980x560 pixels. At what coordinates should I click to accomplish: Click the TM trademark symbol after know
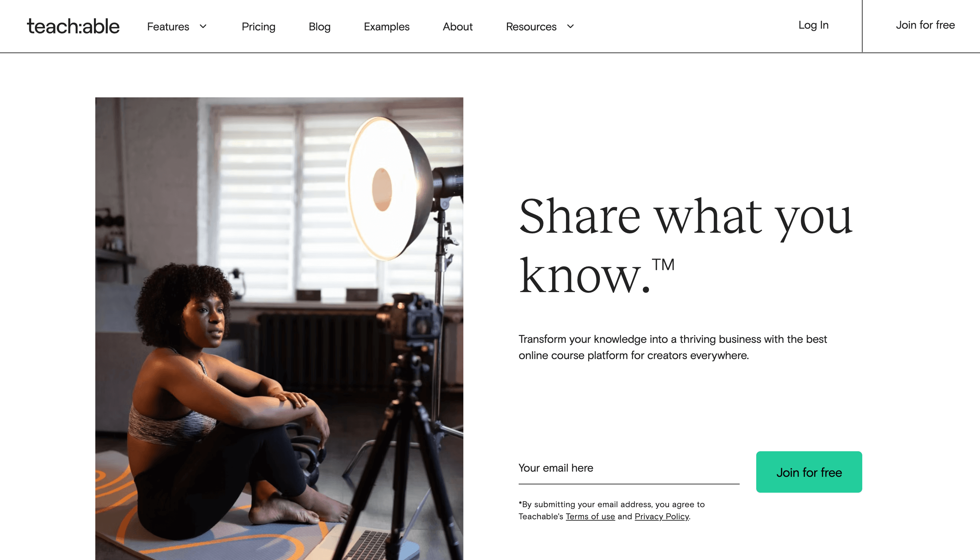pos(663,264)
